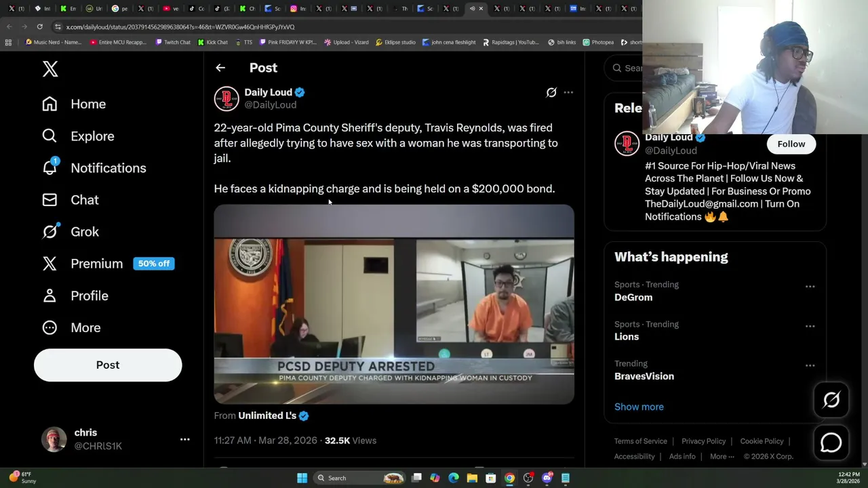Open Terms of Service link
868x488 pixels.
[x=641, y=441]
